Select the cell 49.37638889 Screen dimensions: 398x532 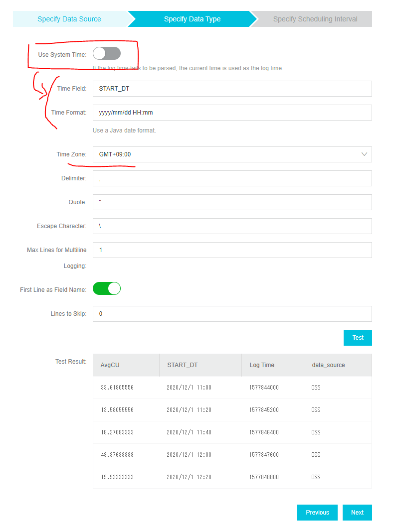pos(117,455)
